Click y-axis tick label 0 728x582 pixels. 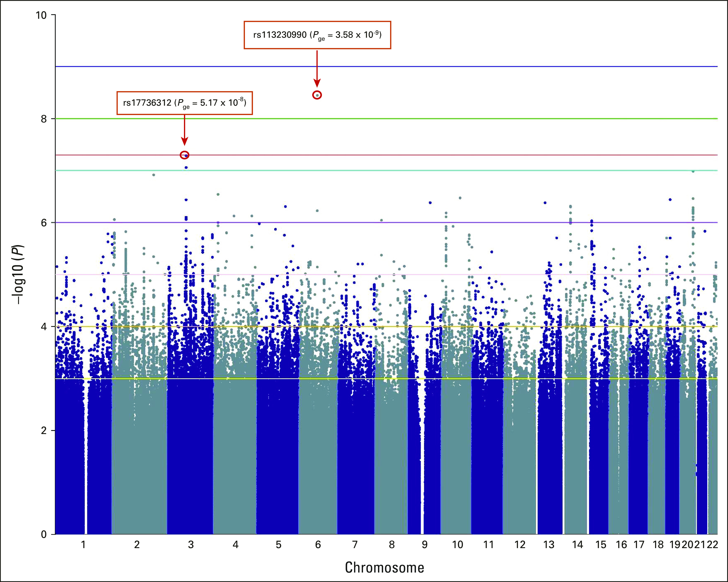pyautogui.click(x=44, y=534)
